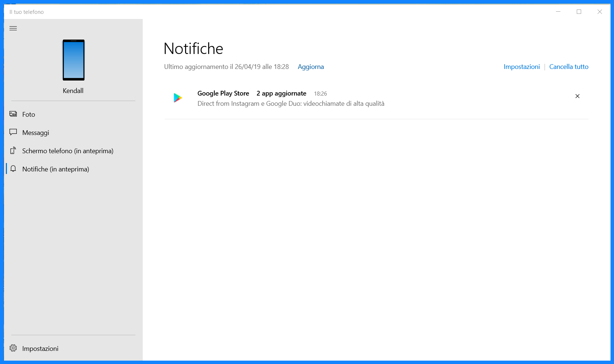The height and width of the screenshot is (364, 614).
Task: Click the 18:26 notification timestamp
Action: click(321, 94)
